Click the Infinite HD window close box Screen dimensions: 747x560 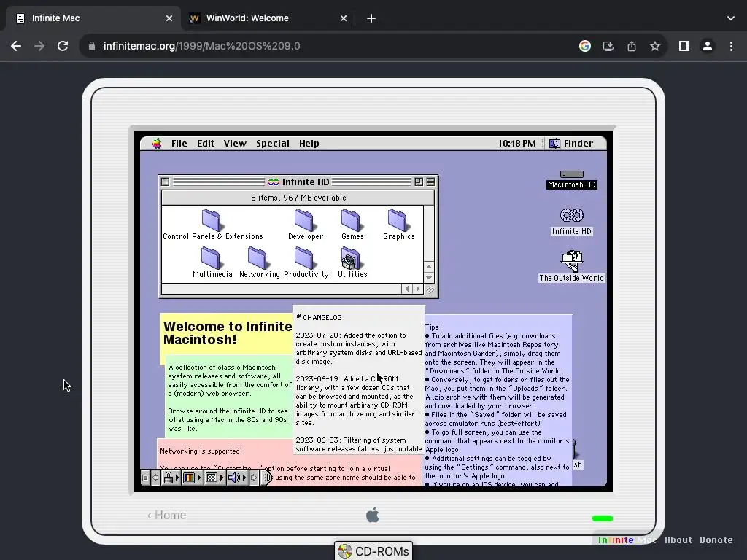[166, 182]
